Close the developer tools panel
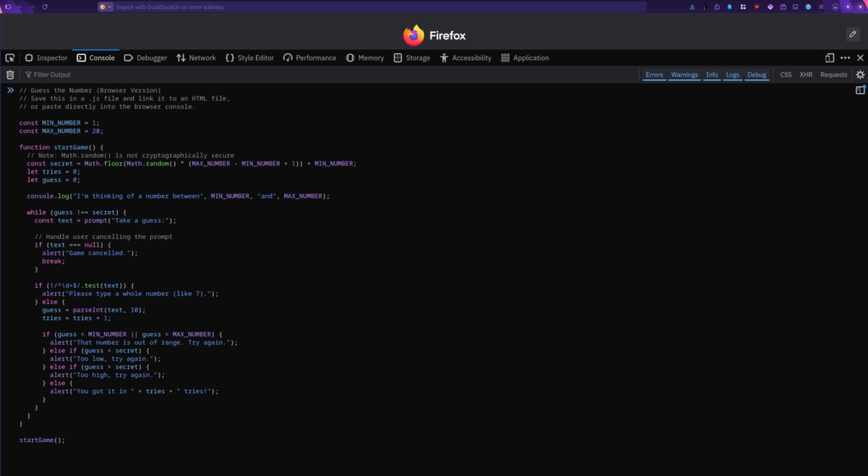Viewport: 868px width, 476px height. (x=860, y=58)
